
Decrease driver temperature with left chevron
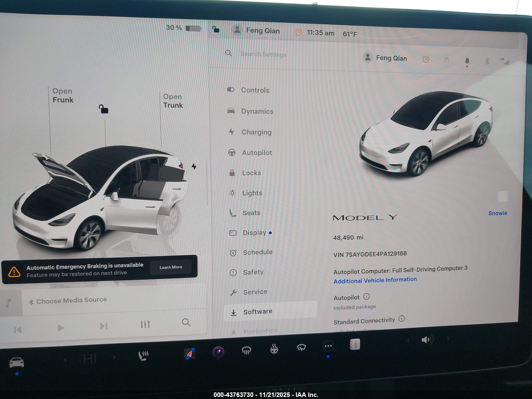(65, 360)
